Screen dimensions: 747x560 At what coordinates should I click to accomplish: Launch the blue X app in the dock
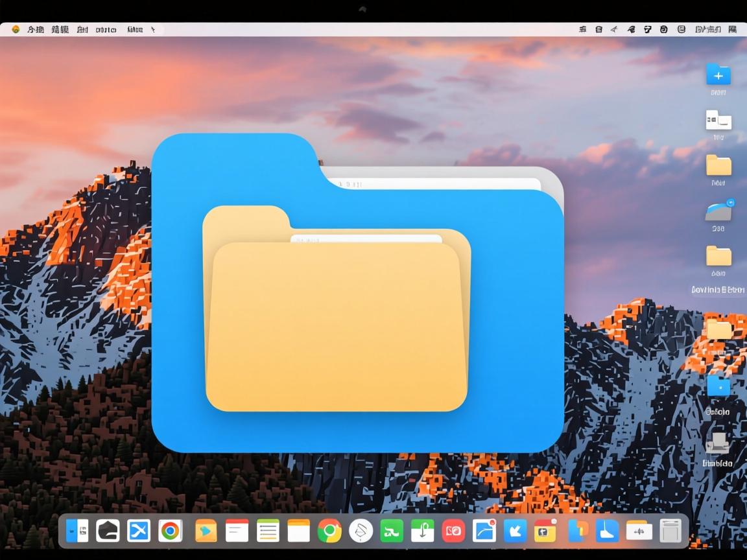pos(139,531)
